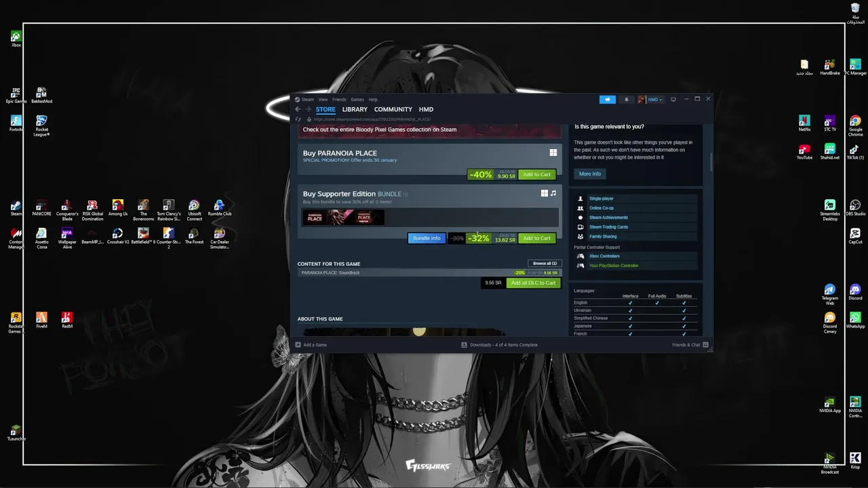The width and height of the screenshot is (868, 488).
Task: Open Your PlayStation Controller link
Action: coord(614,266)
